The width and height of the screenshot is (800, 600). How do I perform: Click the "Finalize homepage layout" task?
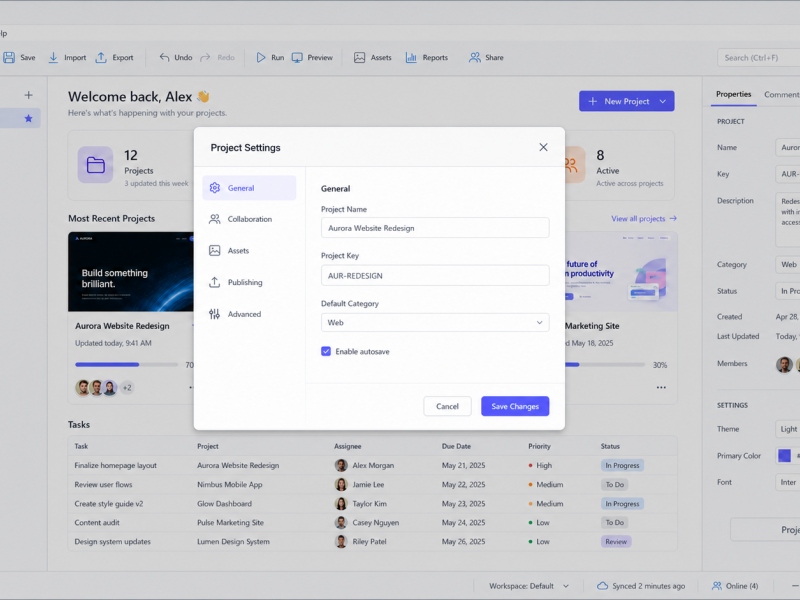[115, 465]
